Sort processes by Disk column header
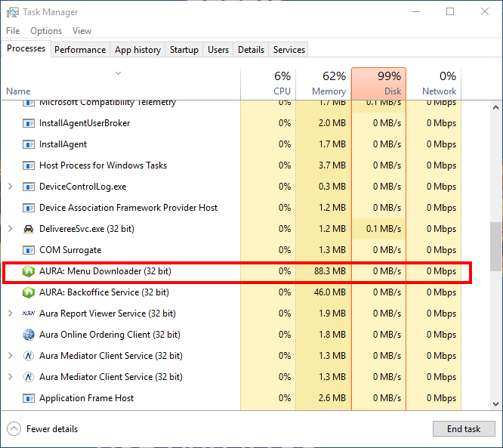Screen dimensions: 503x448 click(x=379, y=84)
